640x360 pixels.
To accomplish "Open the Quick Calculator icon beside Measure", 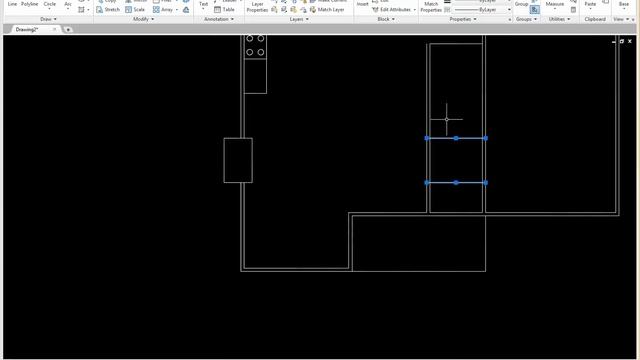I will (x=573, y=9).
